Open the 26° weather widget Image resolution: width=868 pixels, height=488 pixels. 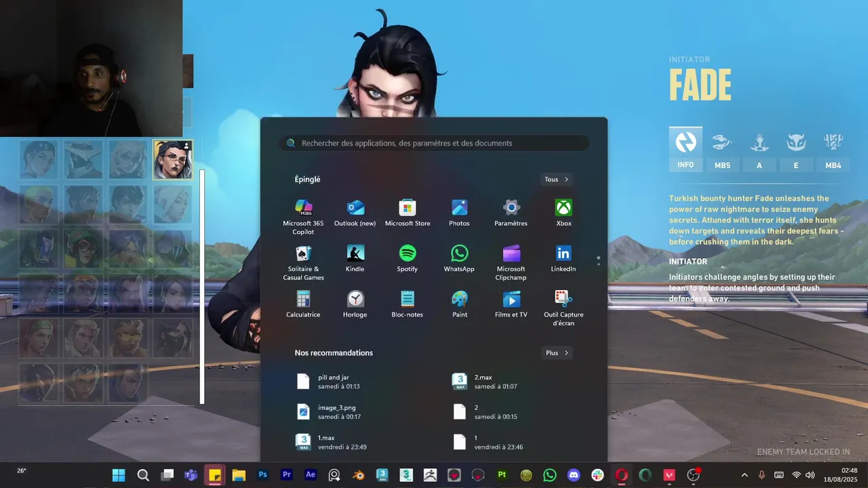[22, 470]
